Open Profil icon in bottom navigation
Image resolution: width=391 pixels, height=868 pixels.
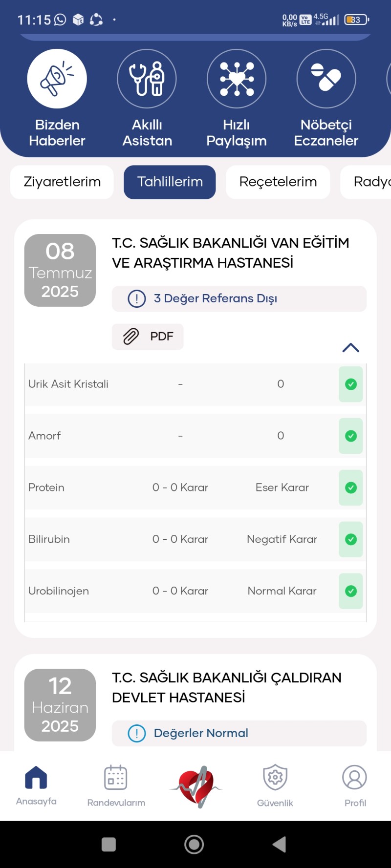[355, 777]
